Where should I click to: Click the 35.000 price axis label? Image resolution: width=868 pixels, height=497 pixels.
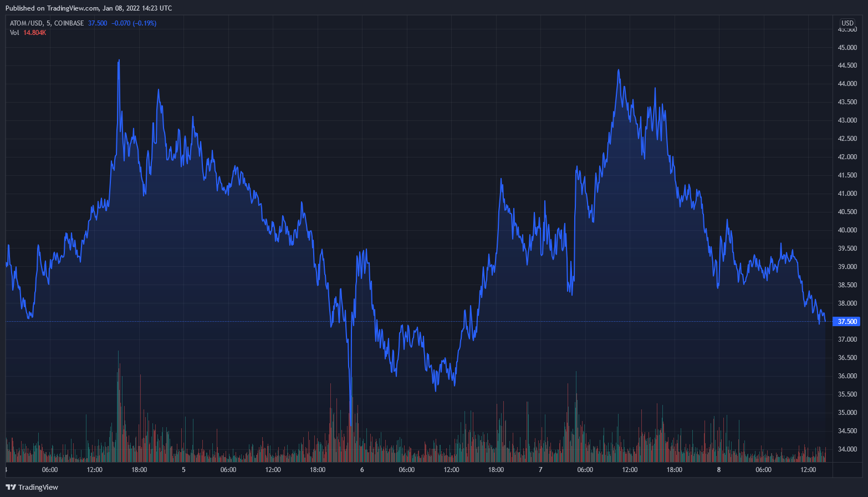click(x=847, y=413)
